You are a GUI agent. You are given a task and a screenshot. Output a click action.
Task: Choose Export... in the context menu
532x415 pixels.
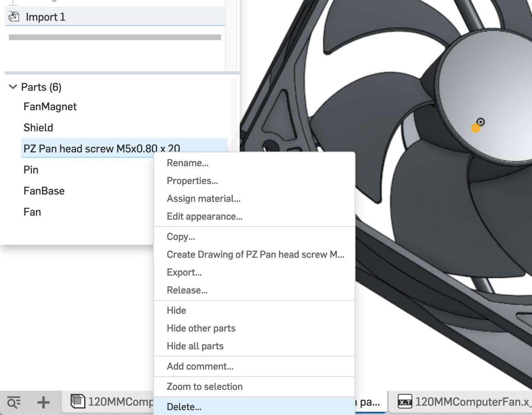184,272
